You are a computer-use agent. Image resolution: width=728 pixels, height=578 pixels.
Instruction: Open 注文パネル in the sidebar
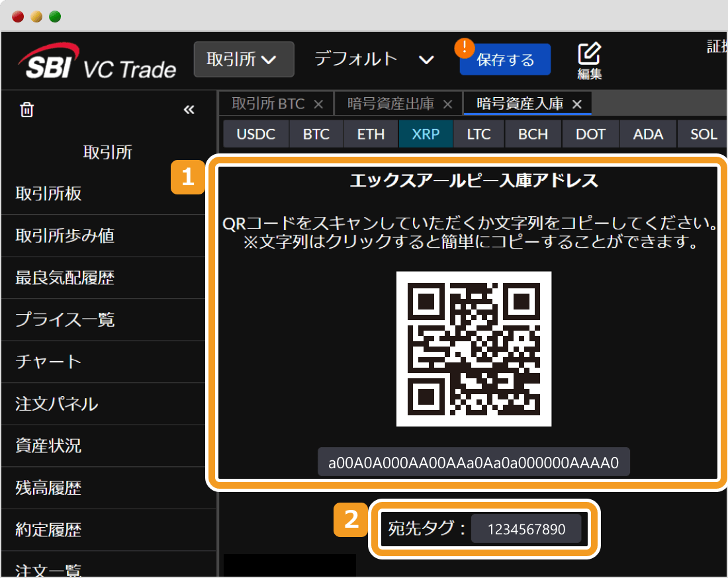[103, 403]
